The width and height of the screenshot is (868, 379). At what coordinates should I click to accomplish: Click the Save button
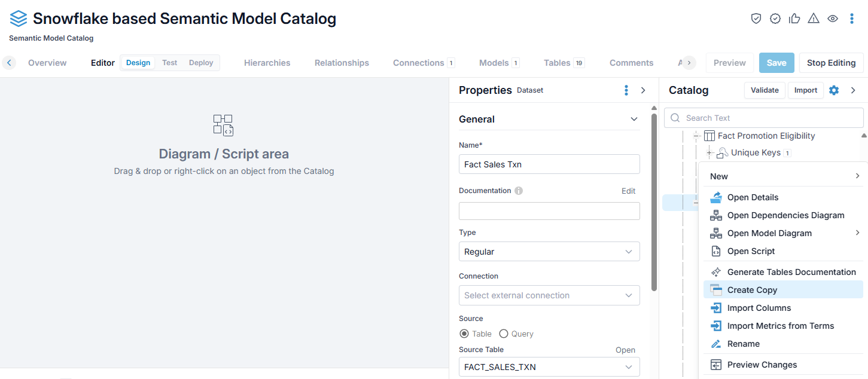[776, 63]
